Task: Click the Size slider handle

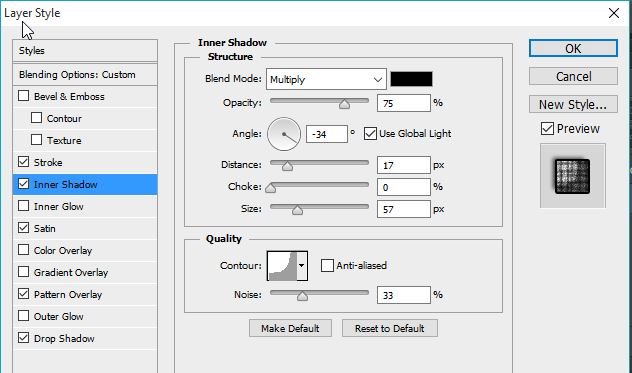Action: (297, 210)
